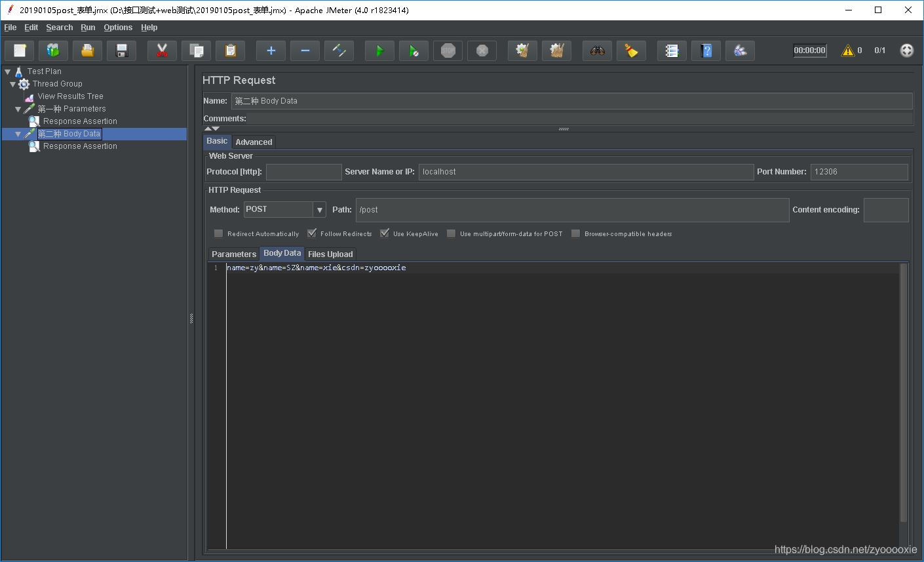The height and width of the screenshot is (562, 924).
Task: Open the Templates icon
Action: coord(53,50)
